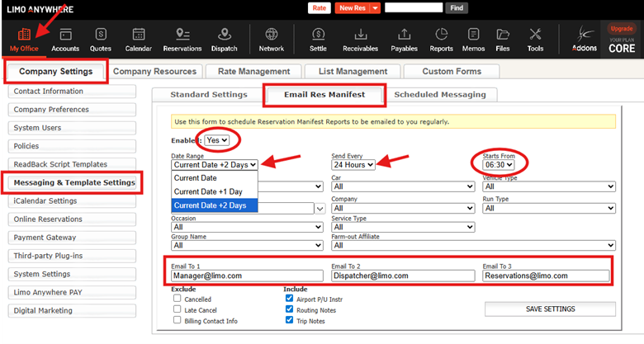644x344 pixels.
Task: Toggle the Billing Contact Info checkbox
Action: click(178, 320)
